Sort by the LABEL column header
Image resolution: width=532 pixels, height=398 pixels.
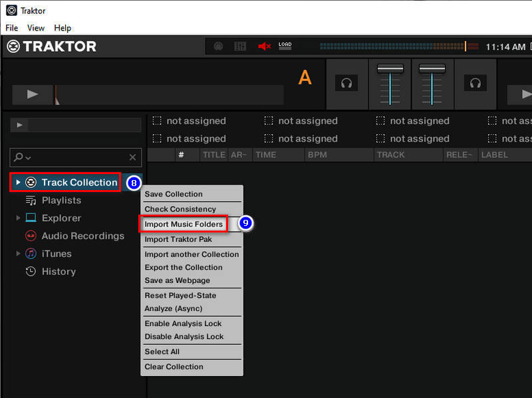point(505,155)
